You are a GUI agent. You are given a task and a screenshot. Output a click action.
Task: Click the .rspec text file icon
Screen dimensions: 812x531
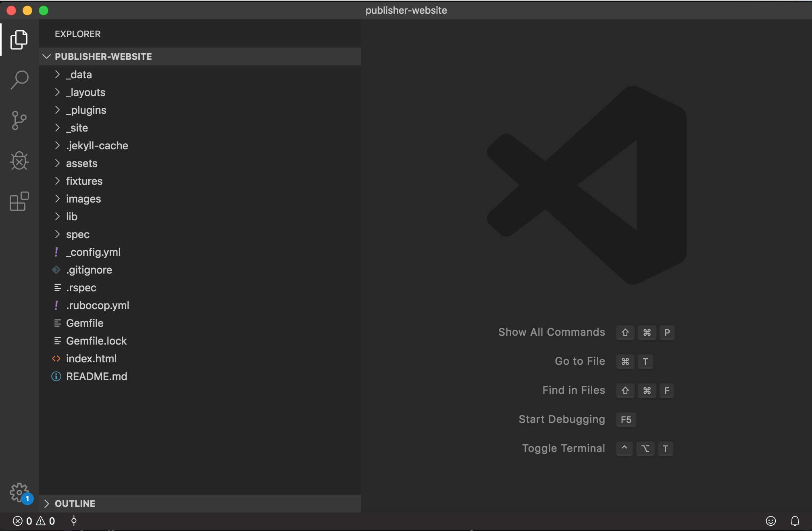point(58,288)
